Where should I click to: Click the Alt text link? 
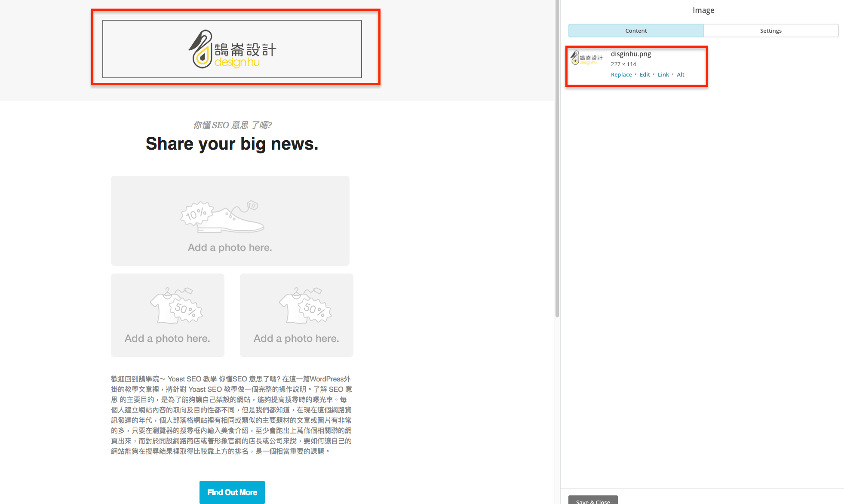pyautogui.click(x=680, y=74)
